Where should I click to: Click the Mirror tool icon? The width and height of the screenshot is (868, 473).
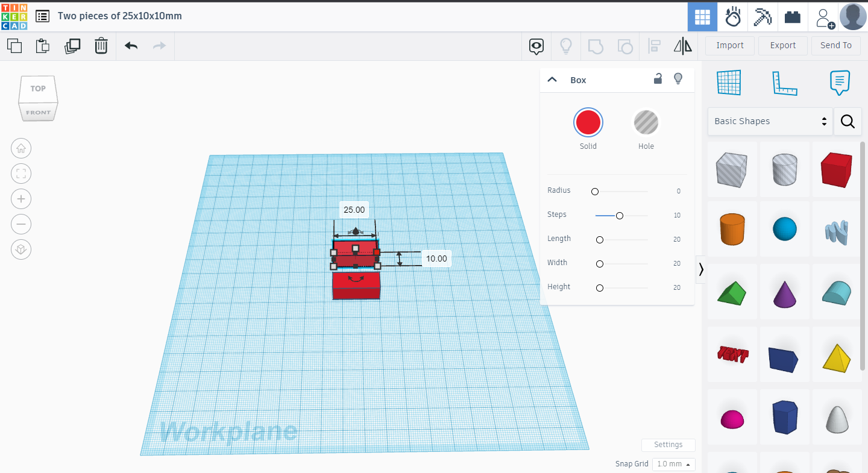(683, 46)
